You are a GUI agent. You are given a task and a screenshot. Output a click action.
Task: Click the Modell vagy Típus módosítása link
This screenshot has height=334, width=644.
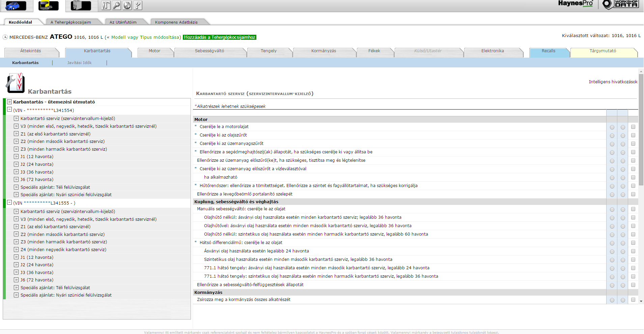pyautogui.click(x=146, y=37)
